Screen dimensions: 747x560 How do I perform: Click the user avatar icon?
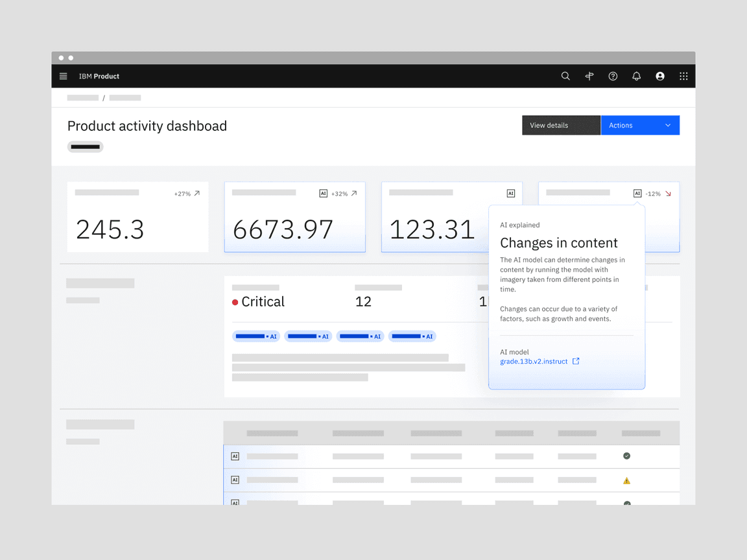click(659, 76)
